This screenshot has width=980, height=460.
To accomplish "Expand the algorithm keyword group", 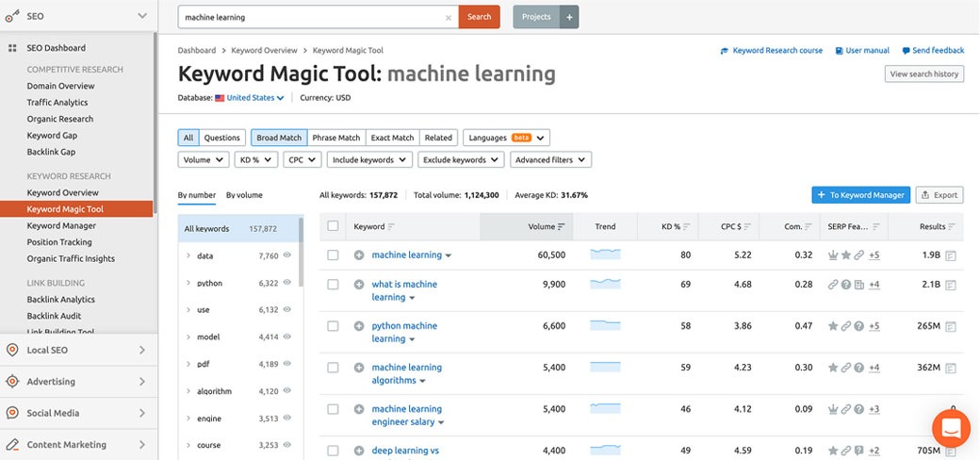I will 188,391.
